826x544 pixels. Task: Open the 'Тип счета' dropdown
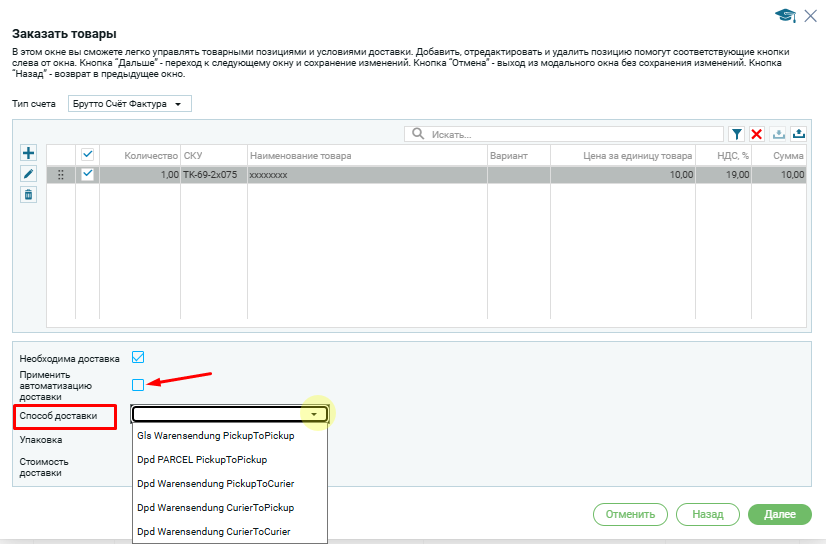pos(129,104)
